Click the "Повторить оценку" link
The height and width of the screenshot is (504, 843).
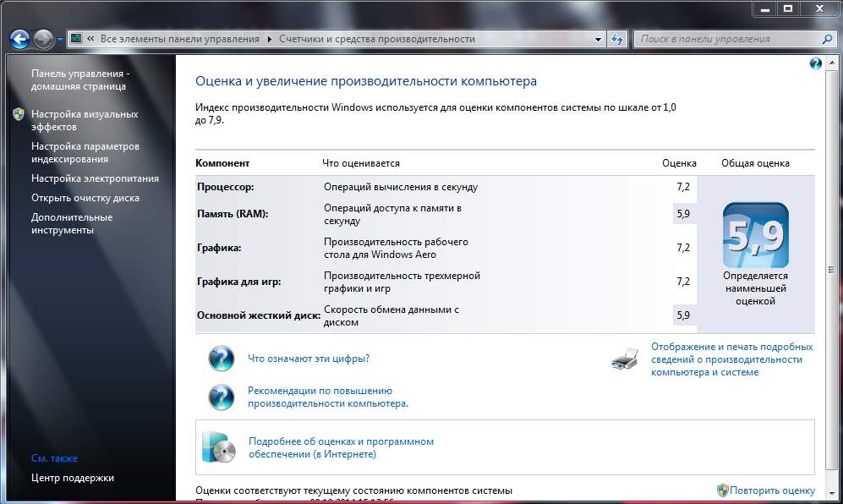coord(772,490)
